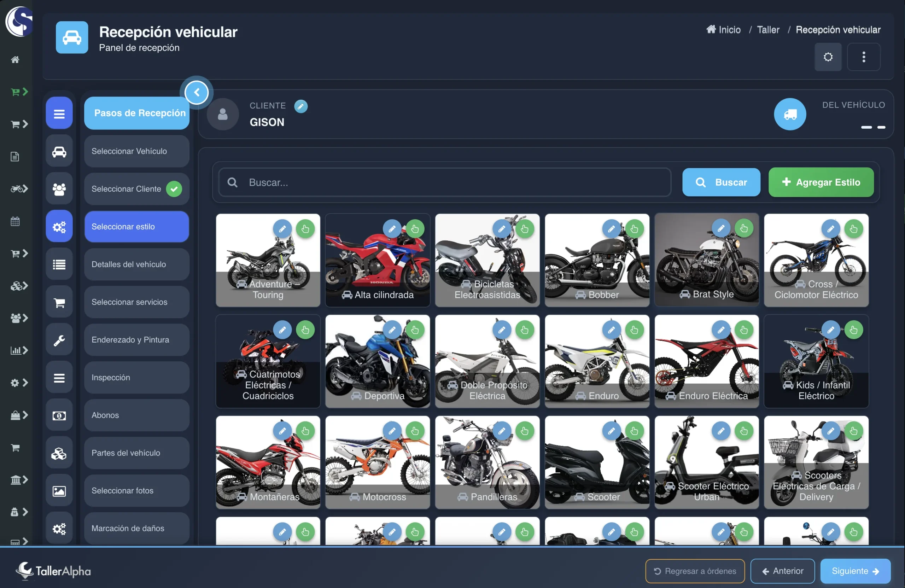Screen dimensions: 905x588
Task: Navigate to Inicio via the breadcrumb
Action: pos(729,29)
